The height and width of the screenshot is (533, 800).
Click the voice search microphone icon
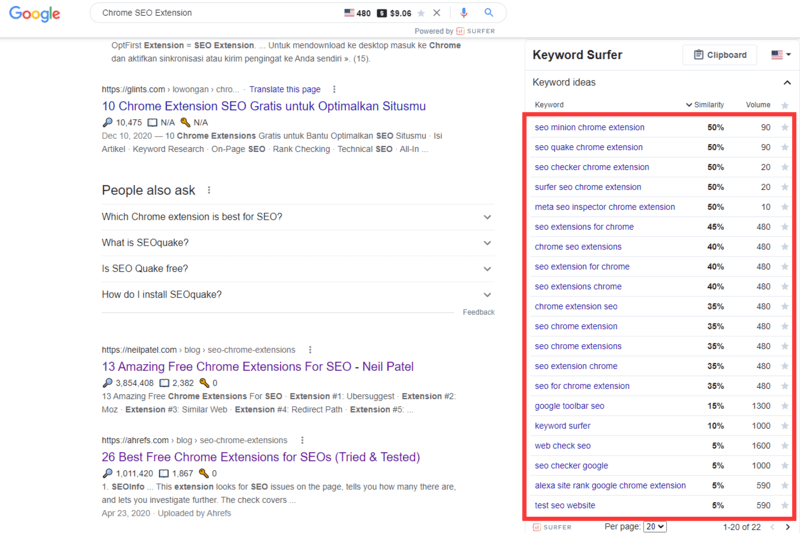pos(463,13)
